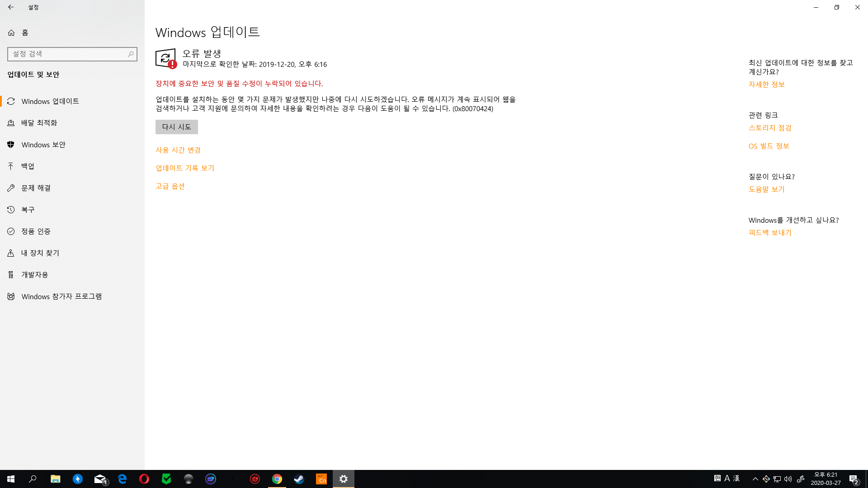Open Windows 보안 shield item

click(x=43, y=145)
